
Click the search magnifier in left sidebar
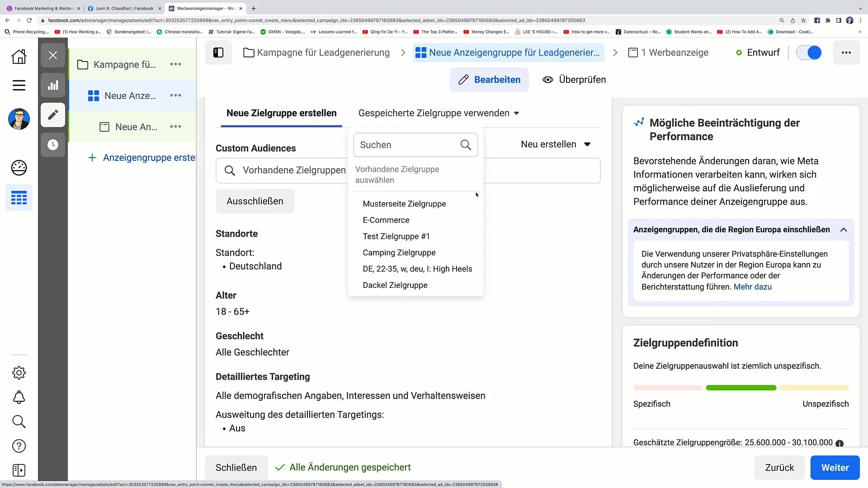pos(19,422)
